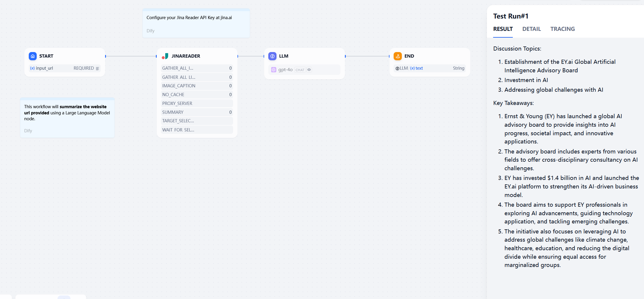Click the gpt-4o model icon
The height and width of the screenshot is (299, 644).
(x=274, y=70)
